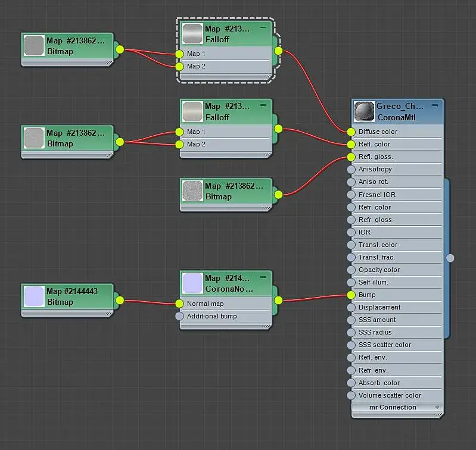Expand the mr Connection rollout plus icon
Screen dimensions: 476x450
pyautogui.click(x=437, y=407)
